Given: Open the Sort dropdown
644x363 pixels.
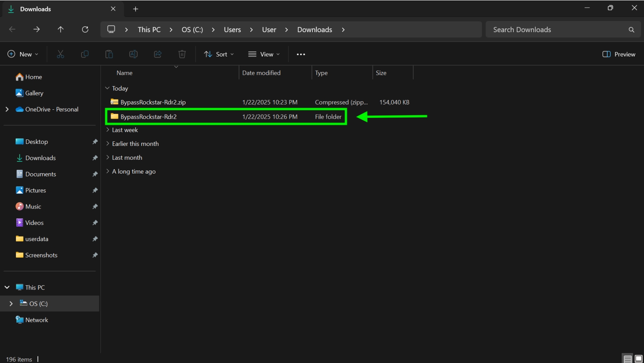Looking at the screenshot, I should click(x=219, y=54).
